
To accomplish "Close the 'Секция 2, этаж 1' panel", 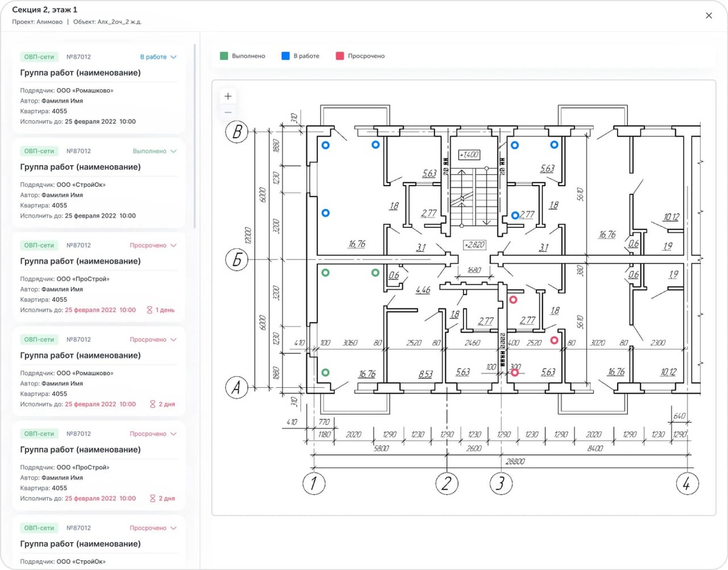I will point(709,16).
